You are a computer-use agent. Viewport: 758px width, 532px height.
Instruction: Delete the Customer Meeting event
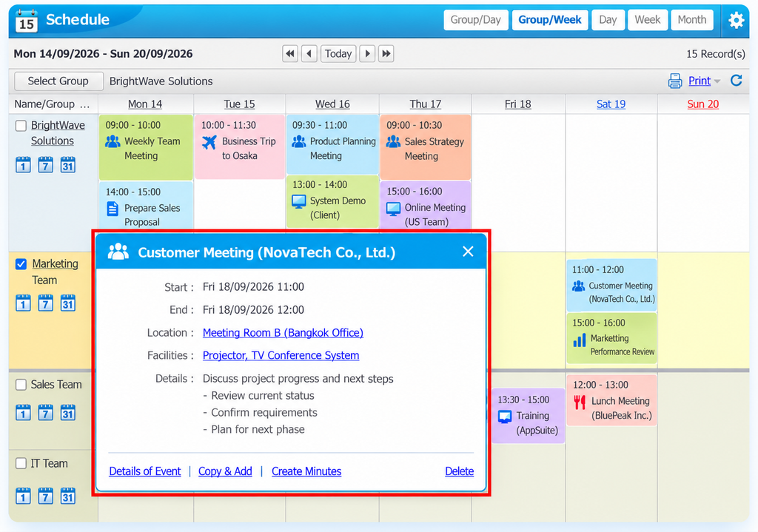coord(459,471)
